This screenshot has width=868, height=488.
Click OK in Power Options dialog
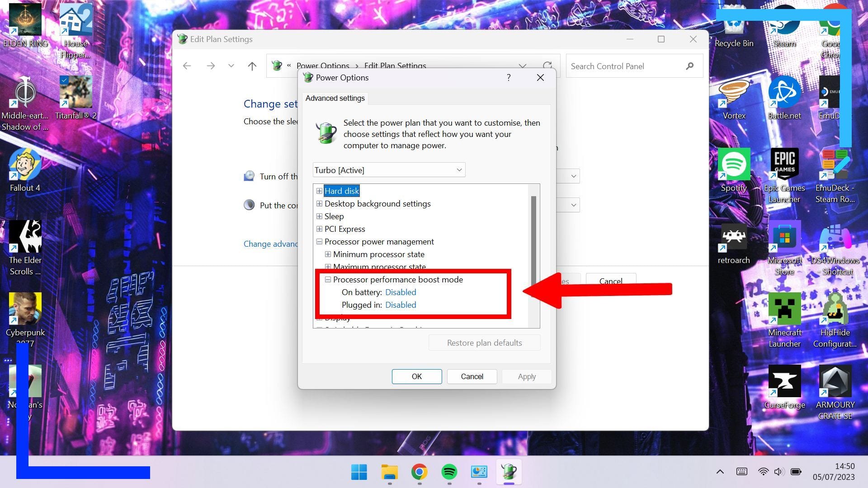tap(416, 376)
